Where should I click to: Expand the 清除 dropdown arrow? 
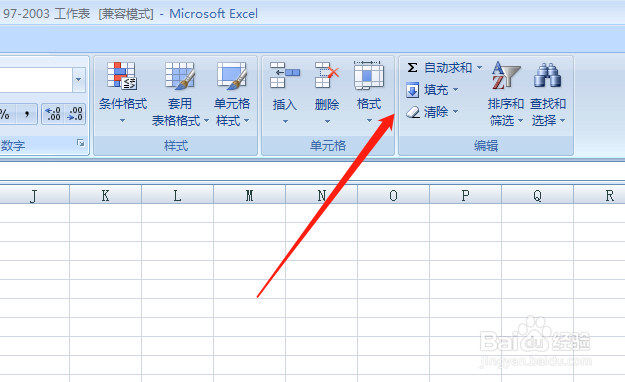(455, 112)
